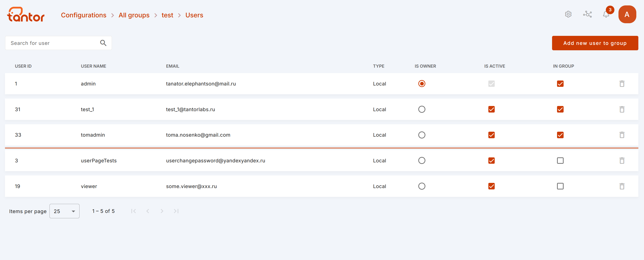Delete the admin user row
This screenshot has width=644, height=260.
pyautogui.click(x=622, y=84)
